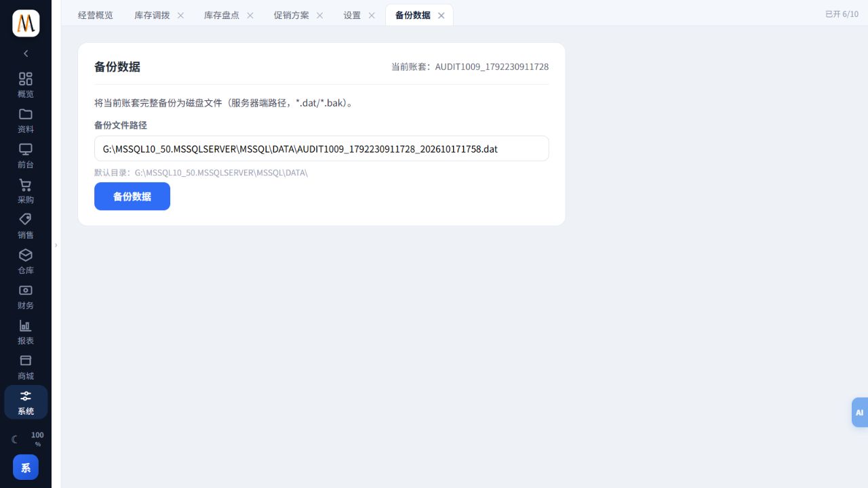Click the 100% zoom indicator
The width and height of the screenshot is (868, 488).
[x=38, y=439]
